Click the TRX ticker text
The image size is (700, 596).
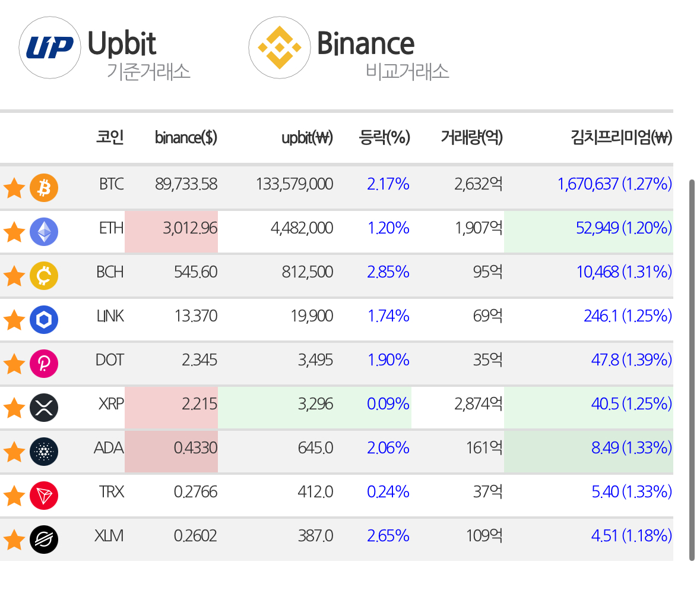[112, 493]
